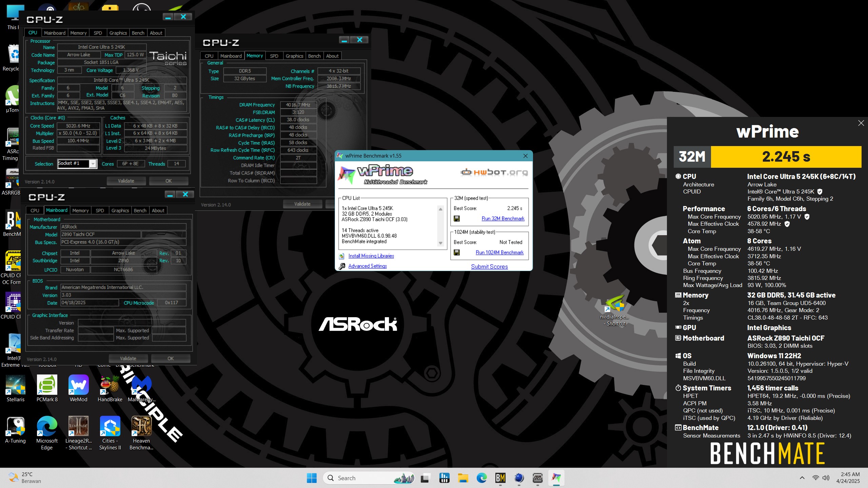Open Task View from the taskbar
Viewport: 868px width, 488px height.
[425, 478]
